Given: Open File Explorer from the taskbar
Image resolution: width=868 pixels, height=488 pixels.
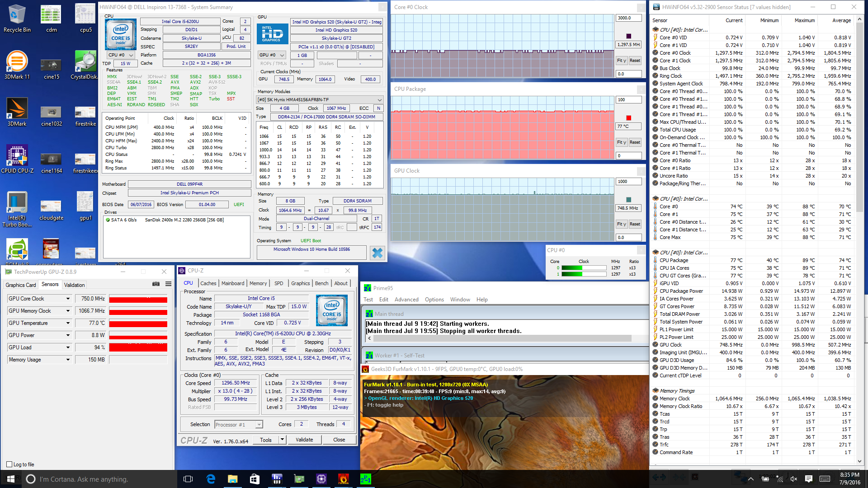Looking at the screenshot, I should coord(233,479).
